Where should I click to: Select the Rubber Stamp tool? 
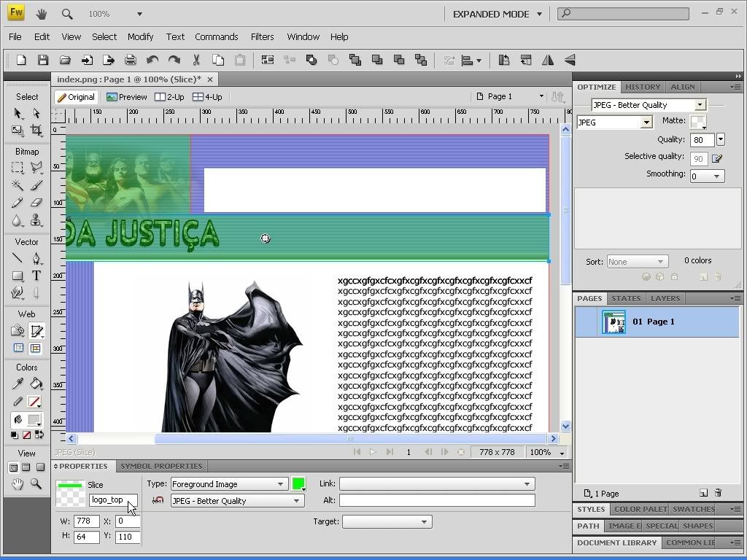tap(36, 220)
